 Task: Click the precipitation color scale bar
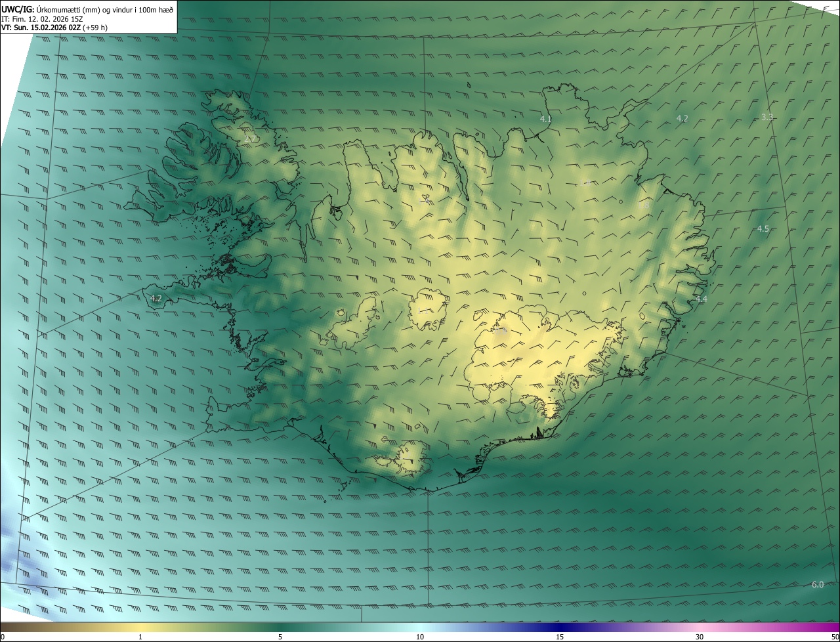[420, 628]
